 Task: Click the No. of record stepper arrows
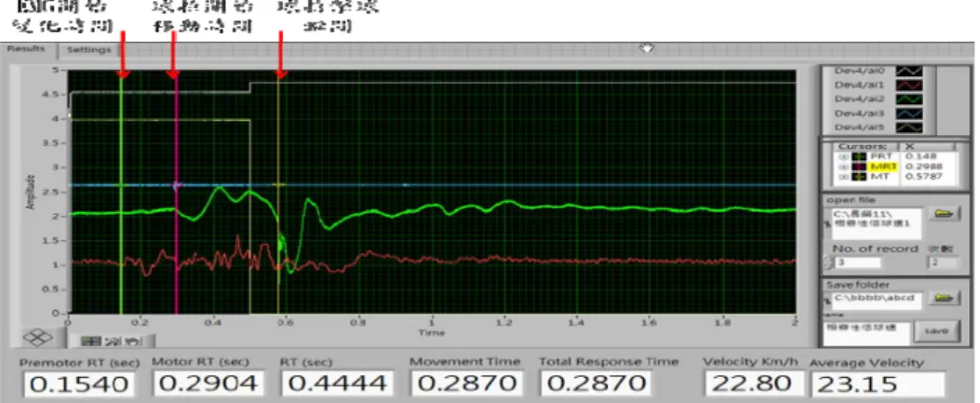pos(827,262)
